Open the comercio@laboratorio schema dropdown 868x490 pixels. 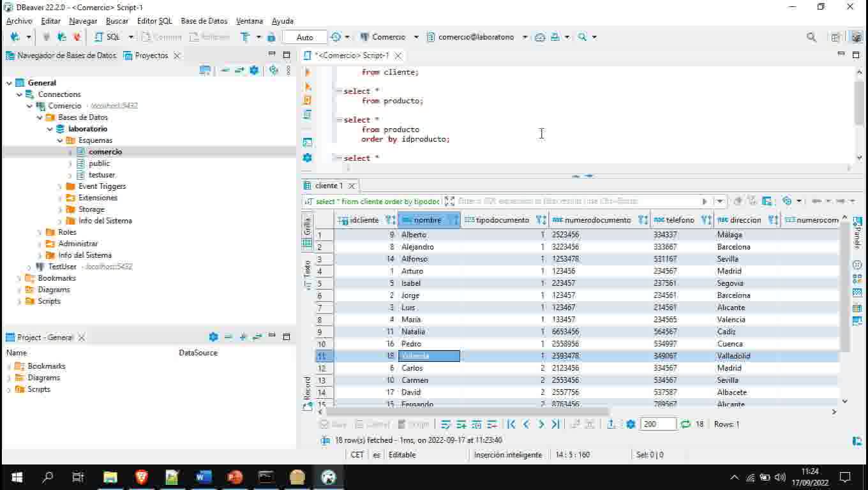(x=525, y=37)
